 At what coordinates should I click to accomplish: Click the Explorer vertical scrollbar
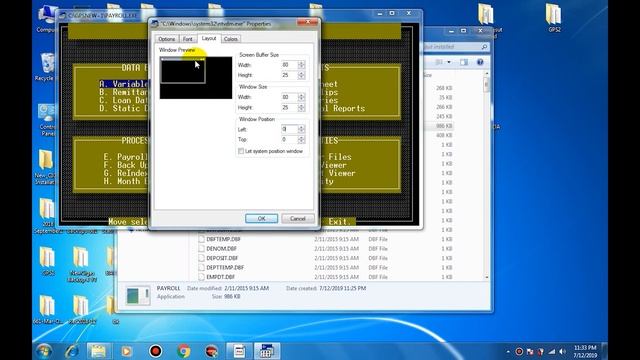(x=486, y=176)
